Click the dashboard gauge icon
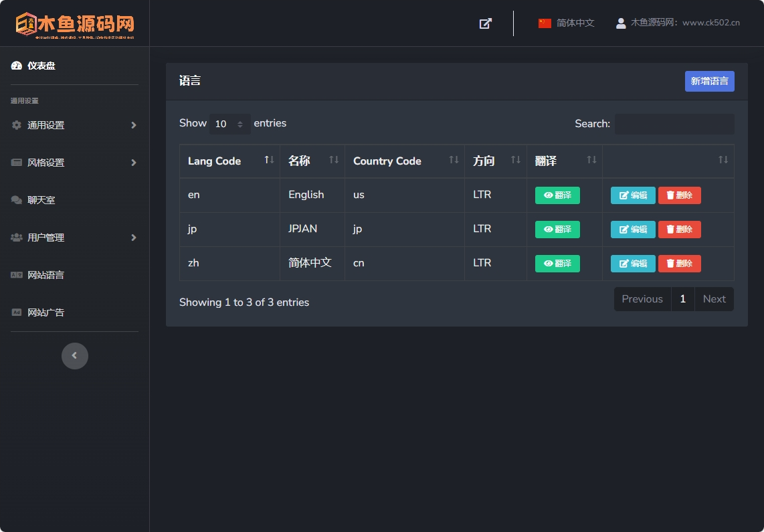Viewport: 764px width, 532px height. pyautogui.click(x=17, y=66)
